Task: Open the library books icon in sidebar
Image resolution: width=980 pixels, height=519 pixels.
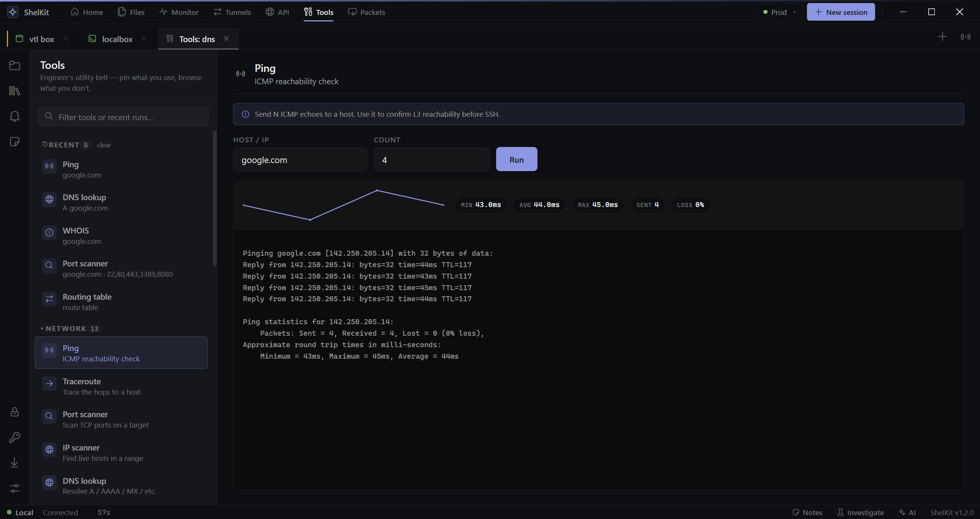Action: 15,91
